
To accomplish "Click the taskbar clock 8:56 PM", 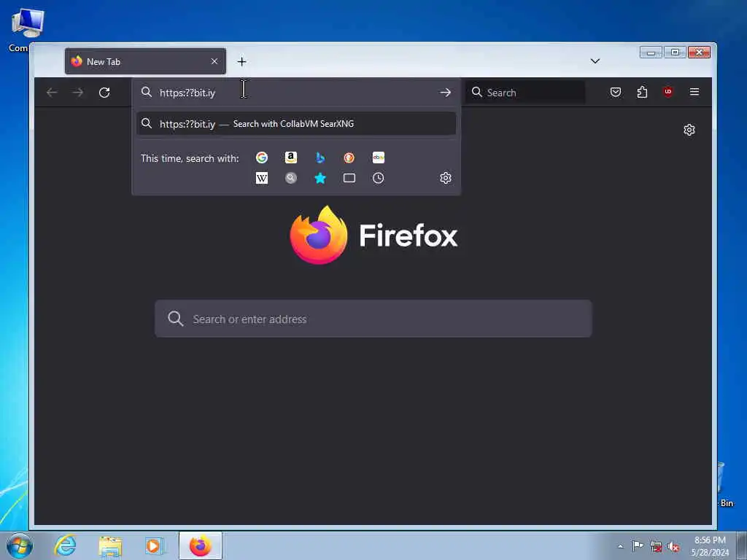I will (710, 540).
